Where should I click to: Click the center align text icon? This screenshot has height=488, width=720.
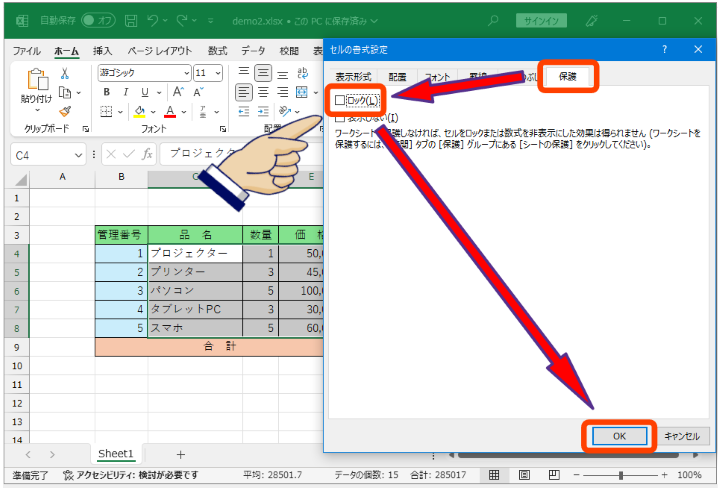point(262,92)
